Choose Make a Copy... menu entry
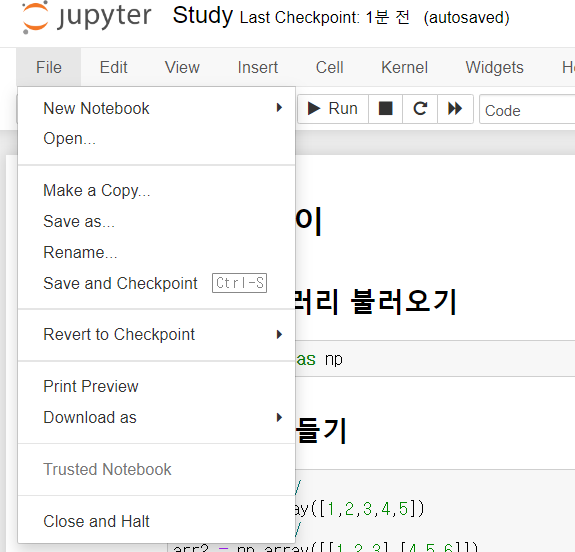This screenshot has width=575, height=552. click(x=157, y=190)
